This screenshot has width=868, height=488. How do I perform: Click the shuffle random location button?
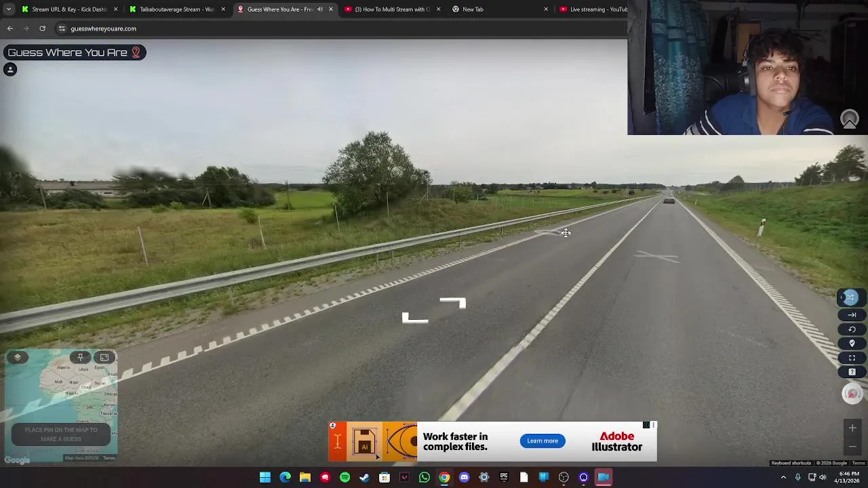tap(850, 297)
